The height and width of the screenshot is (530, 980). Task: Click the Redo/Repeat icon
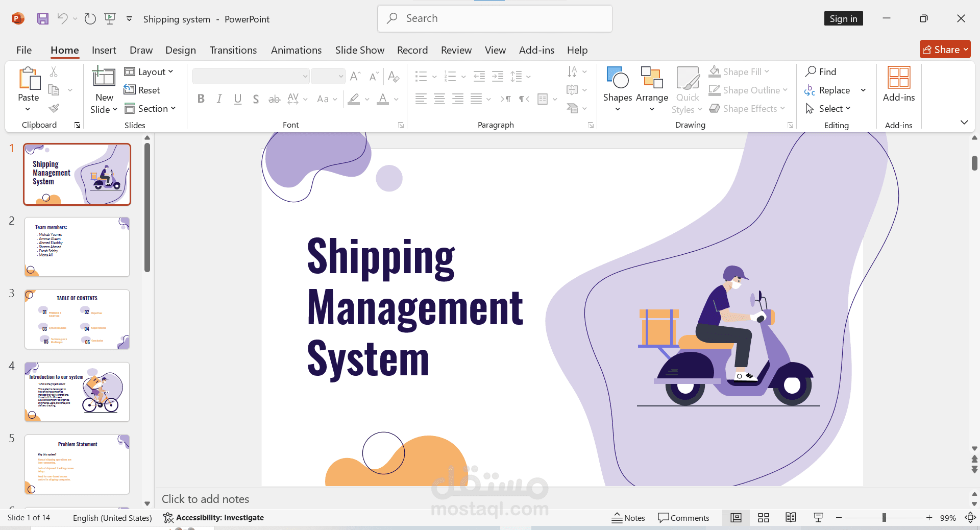click(90, 19)
